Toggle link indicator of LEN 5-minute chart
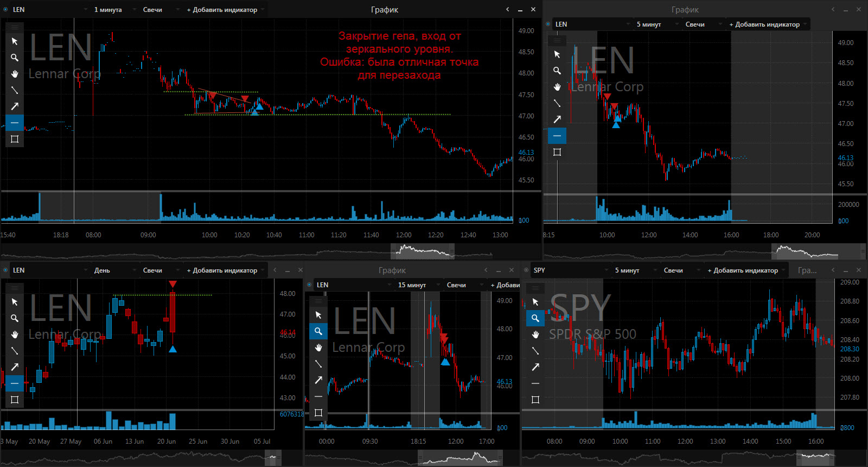Viewport: 868px width, 467px height. [x=548, y=24]
